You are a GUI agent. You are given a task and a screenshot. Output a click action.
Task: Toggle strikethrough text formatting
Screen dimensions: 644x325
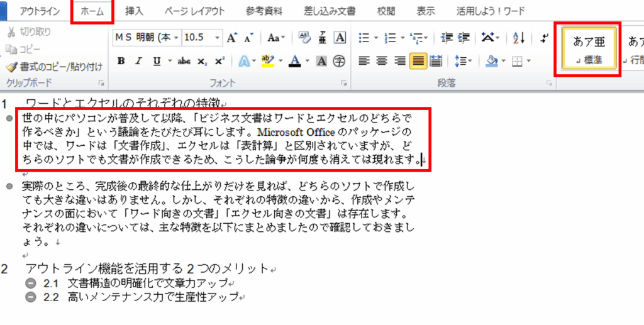point(184,61)
